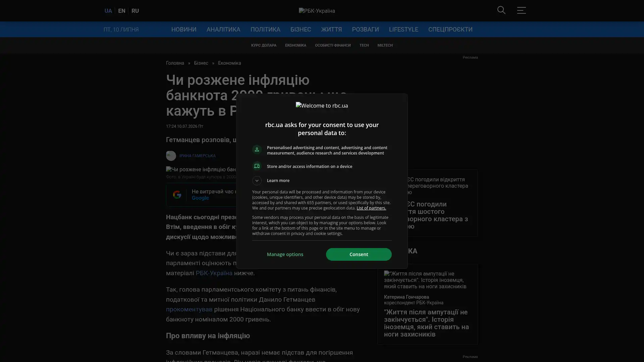
Task: Open the НОВИНИ menu item
Action: (184, 29)
